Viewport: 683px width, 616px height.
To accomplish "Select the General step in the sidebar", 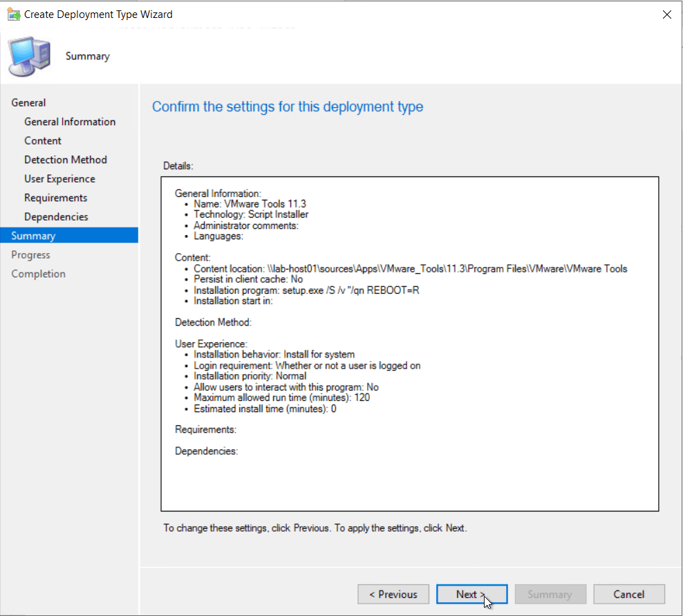I will (28, 102).
